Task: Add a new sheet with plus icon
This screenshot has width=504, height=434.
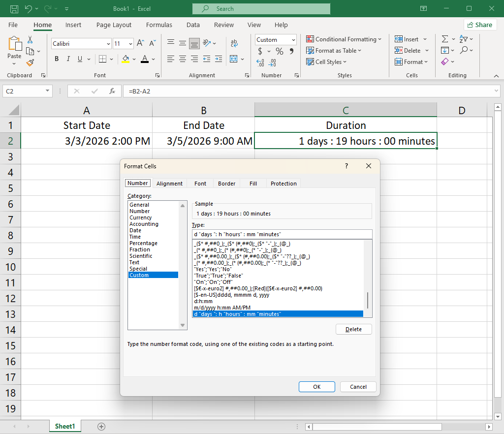Action: [x=101, y=426]
